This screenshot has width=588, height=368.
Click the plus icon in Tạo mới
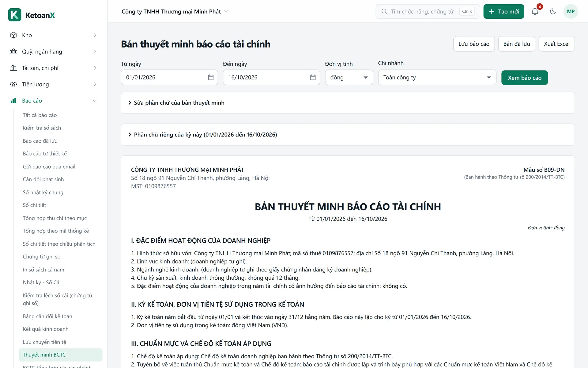pos(492,11)
